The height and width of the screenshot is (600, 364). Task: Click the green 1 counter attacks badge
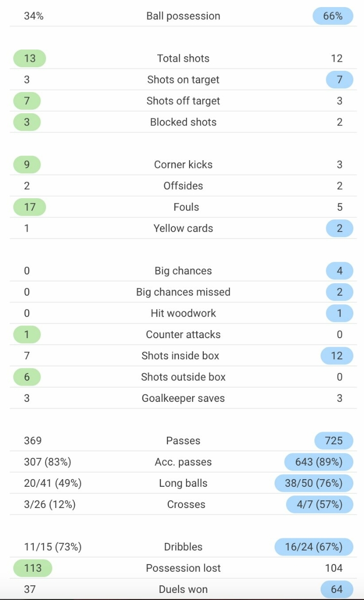coord(27,335)
